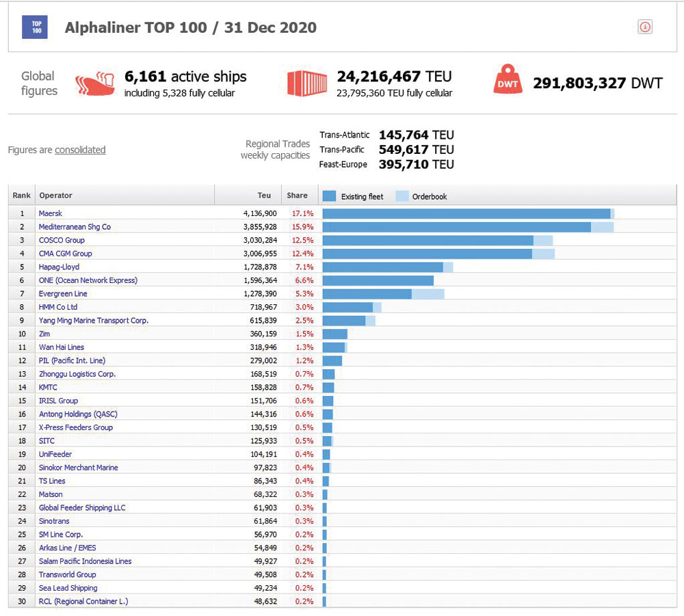Open the COSCO Group link
Viewport: 684px width, 616px height.
tap(62, 240)
